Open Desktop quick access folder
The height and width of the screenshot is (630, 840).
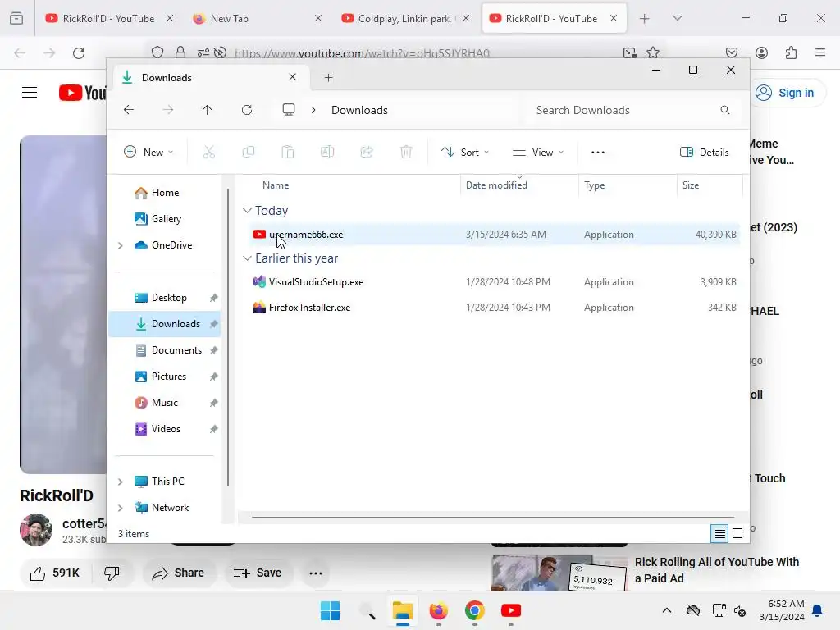point(165,298)
